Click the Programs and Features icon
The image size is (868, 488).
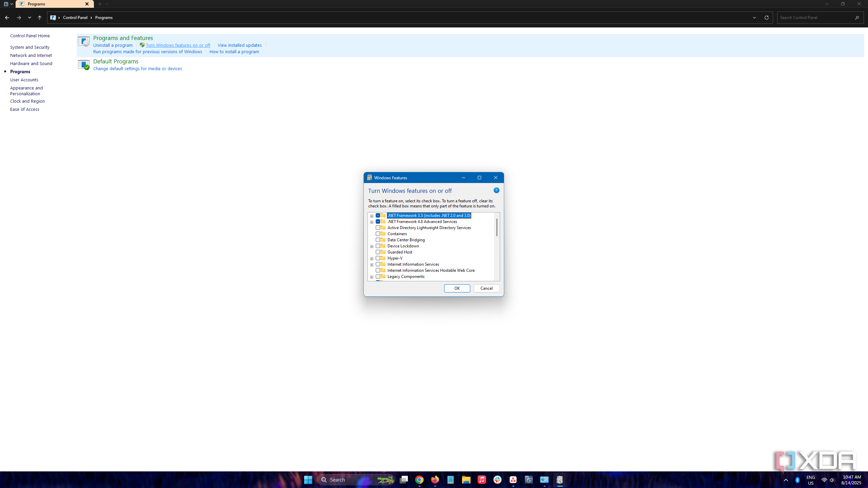(83, 41)
